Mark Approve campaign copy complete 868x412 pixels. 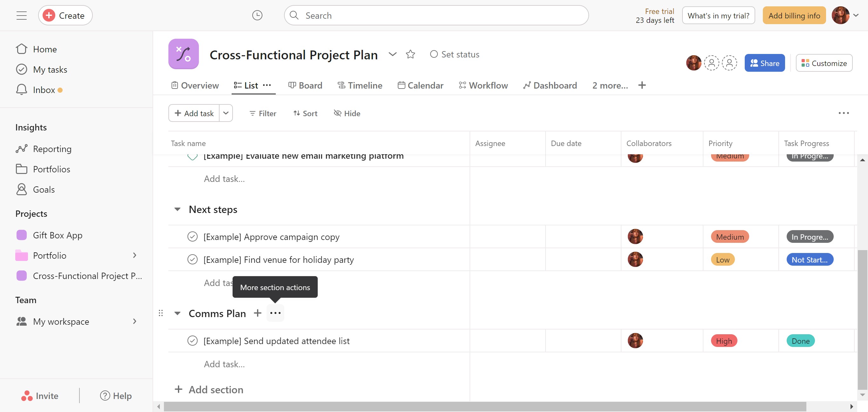[193, 237]
